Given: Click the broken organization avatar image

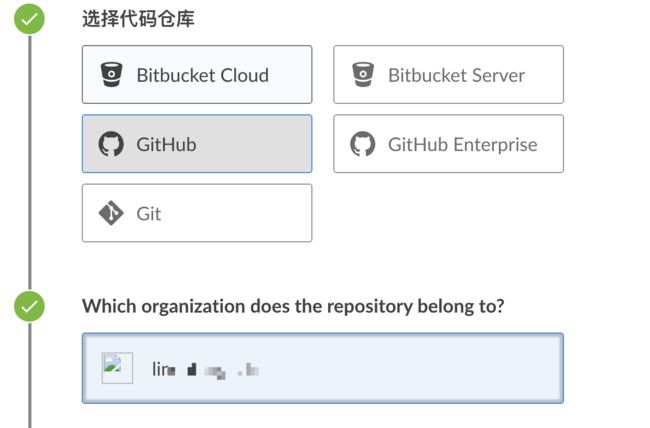Looking at the screenshot, I should click(x=117, y=368).
